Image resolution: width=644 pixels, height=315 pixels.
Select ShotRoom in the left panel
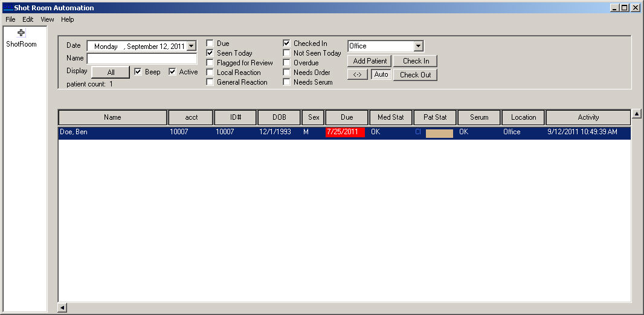(x=21, y=44)
